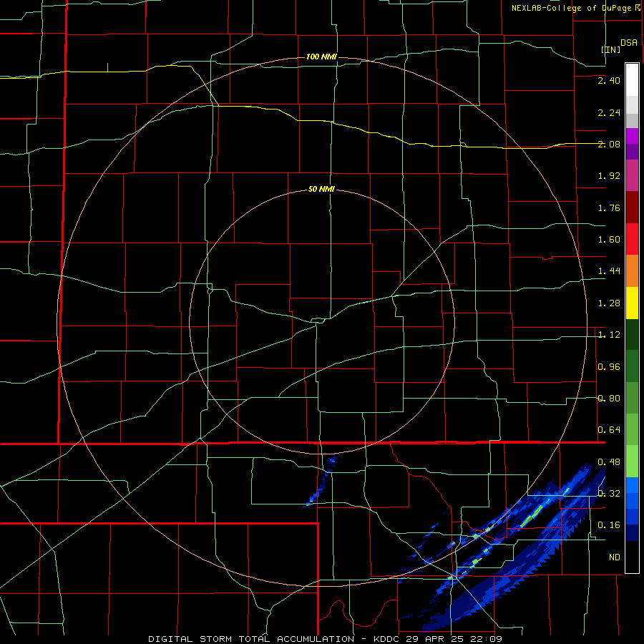Image resolution: width=644 pixels, height=644 pixels.
Task: Click the 1.44 legend value
Action: coord(609,271)
